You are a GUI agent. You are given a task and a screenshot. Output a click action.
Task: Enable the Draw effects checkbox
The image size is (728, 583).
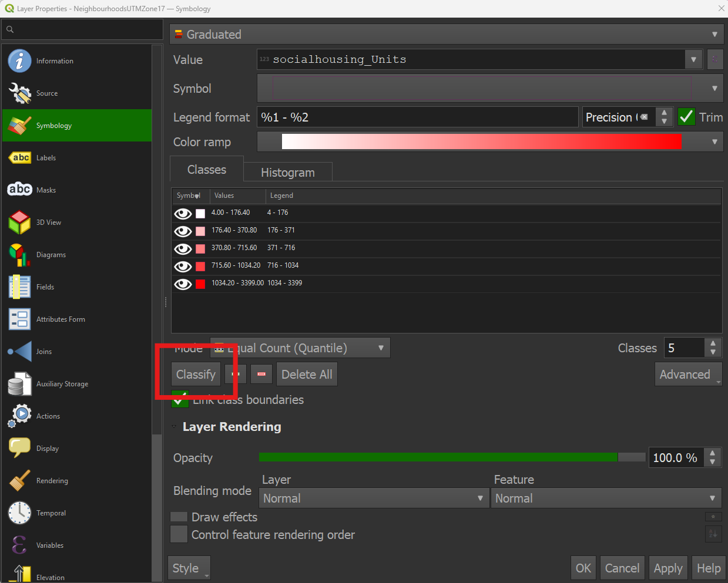179,517
